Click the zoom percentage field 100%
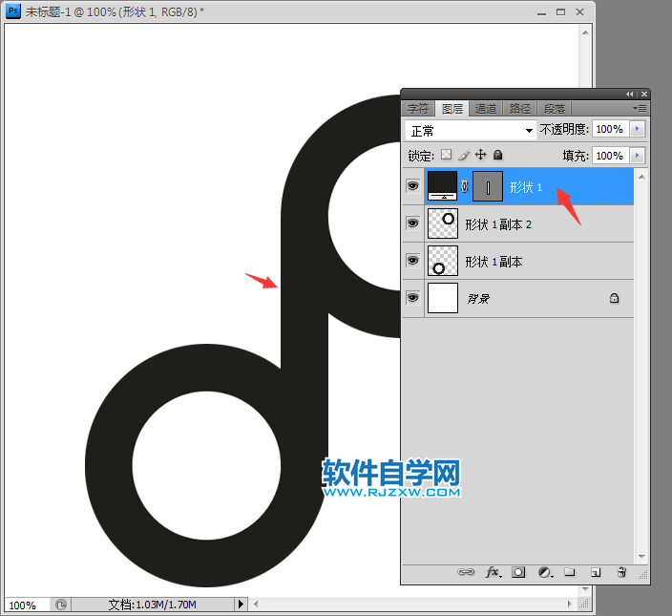This screenshot has height=616, width=672. click(27, 605)
